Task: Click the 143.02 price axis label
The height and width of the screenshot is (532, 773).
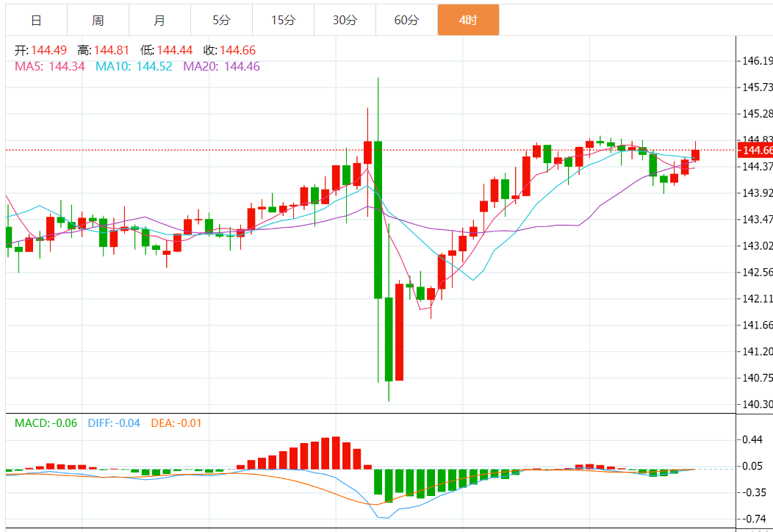Action: click(x=758, y=245)
